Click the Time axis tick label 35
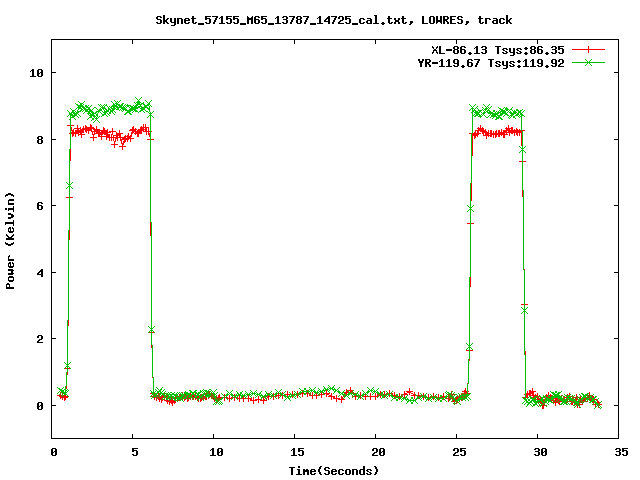 click(621, 452)
